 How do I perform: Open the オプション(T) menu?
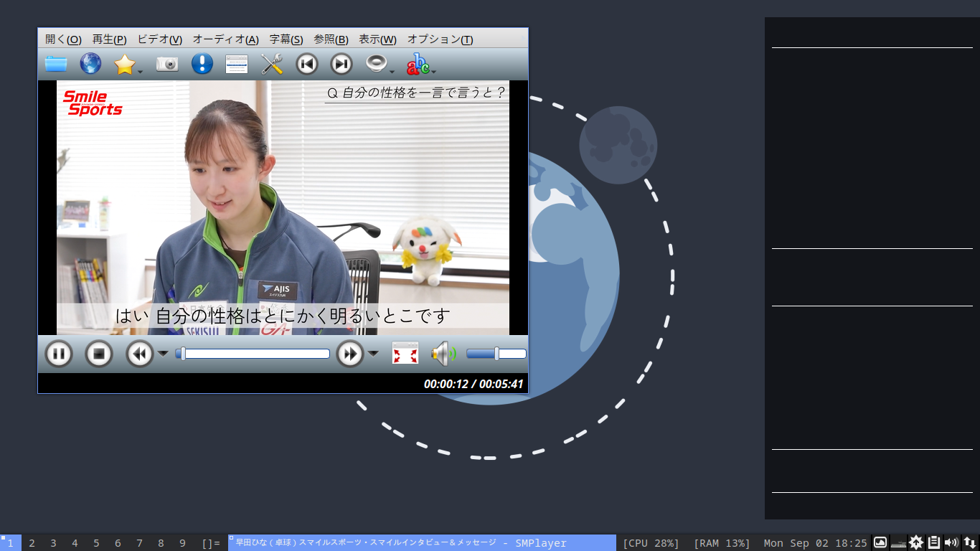click(x=440, y=39)
